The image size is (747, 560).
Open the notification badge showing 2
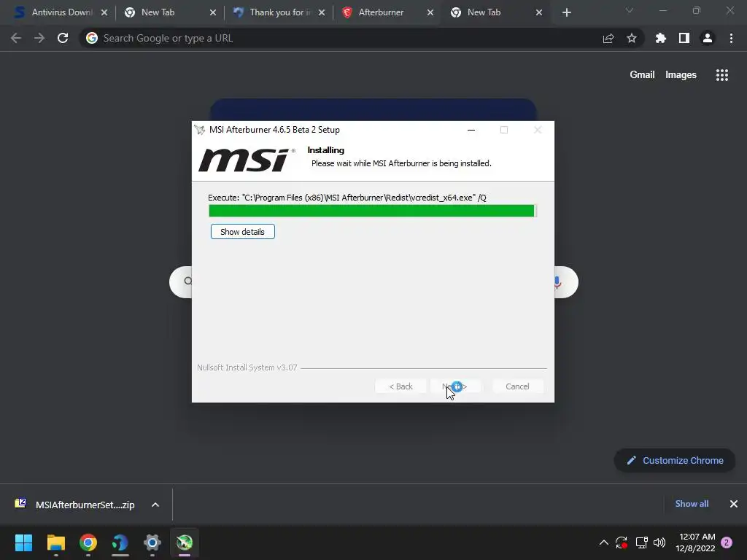point(727,542)
